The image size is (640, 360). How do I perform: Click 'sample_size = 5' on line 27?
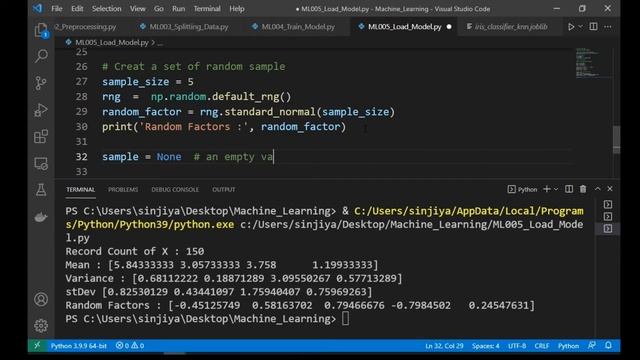pyautogui.click(x=148, y=82)
